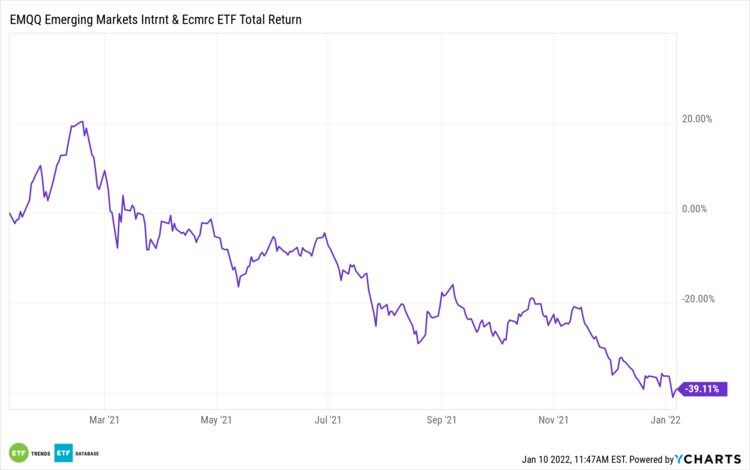750x470 pixels.
Task: Click the 20.00% y-axis label
Action: [696, 119]
